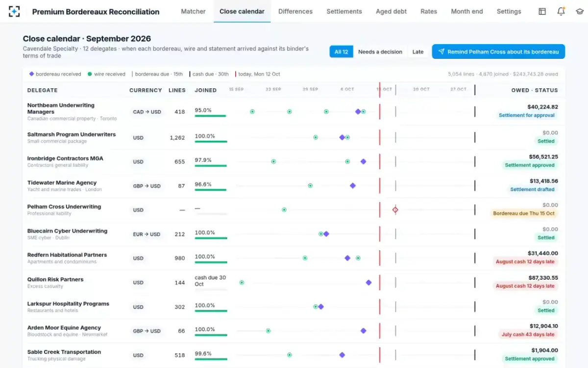Open Saltmarsh Program Underwriters delegate
588x368 pixels.
point(72,134)
